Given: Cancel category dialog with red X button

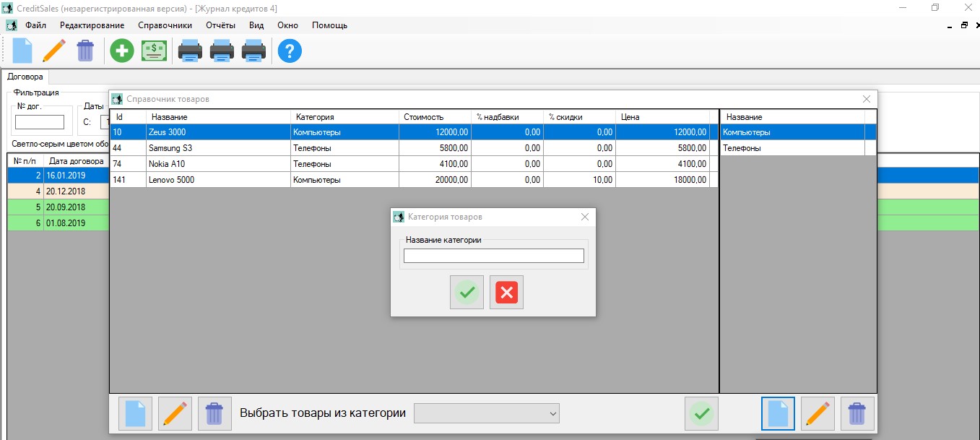Looking at the screenshot, I should tap(506, 293).
